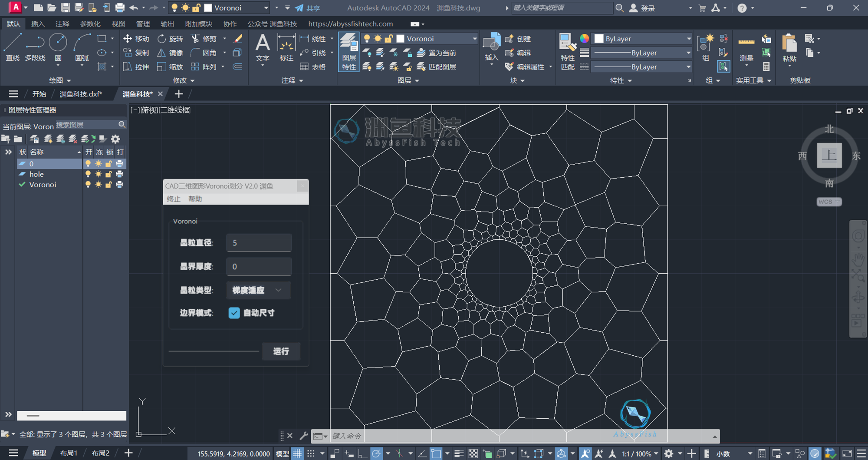This screenshot has height=460, width=868.
Task: Activate the Copy (复制) tool
Action: [136, 53]
